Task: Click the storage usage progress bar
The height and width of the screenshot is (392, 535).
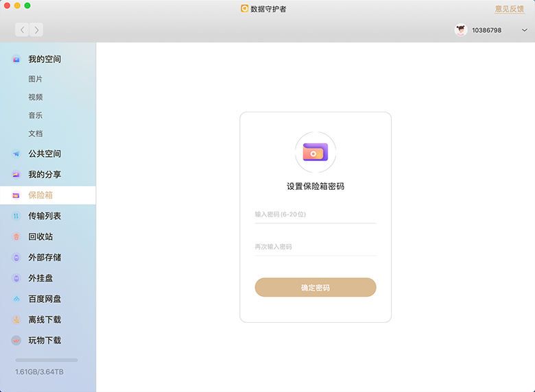Action: (47, 360)
